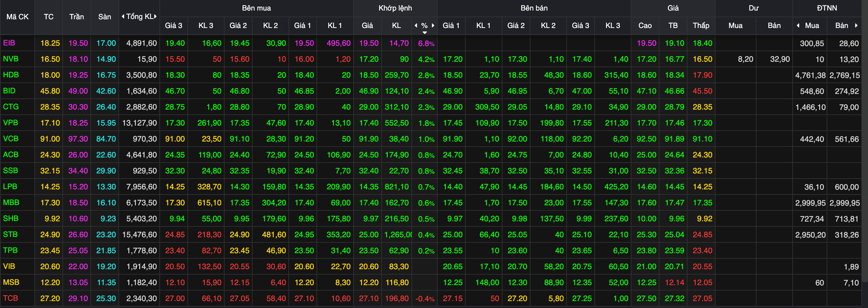Click SHB high price 10.00
The image size is (868, 308).
coord(646,219)
